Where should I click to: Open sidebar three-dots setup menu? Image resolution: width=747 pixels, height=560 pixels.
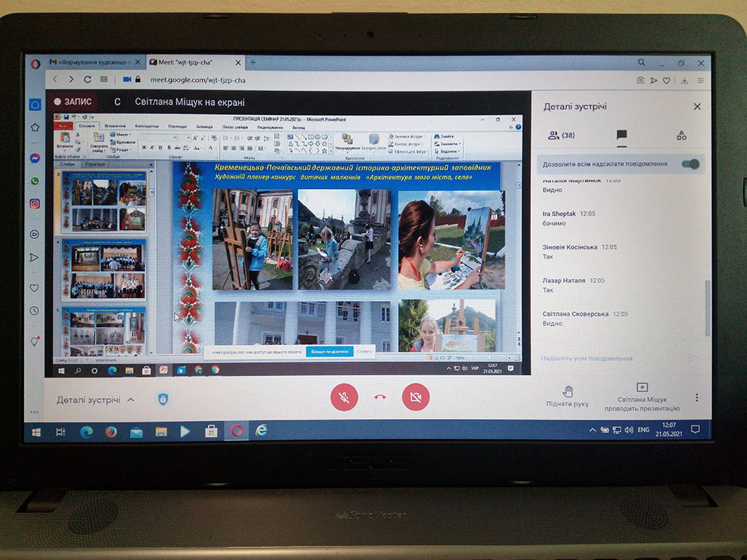[34, 412]
